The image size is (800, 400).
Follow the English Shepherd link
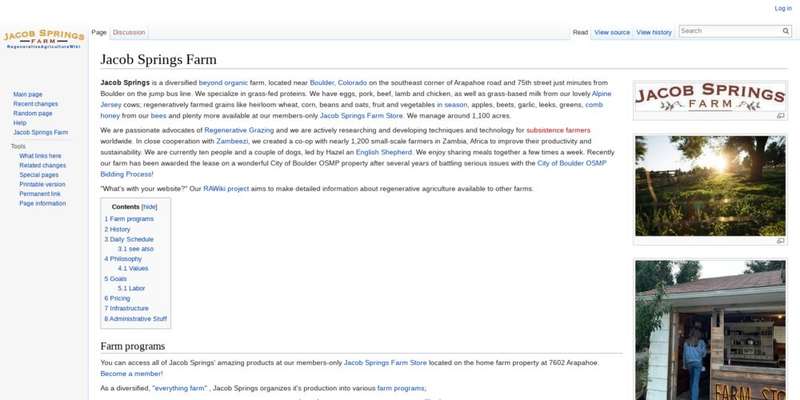pos(384,152)
